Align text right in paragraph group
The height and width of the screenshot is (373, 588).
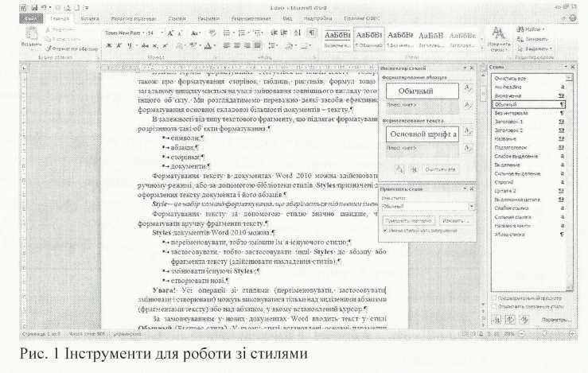point(247,45)
